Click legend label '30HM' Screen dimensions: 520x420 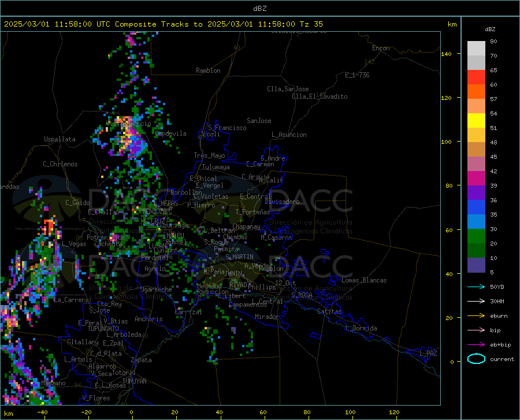(497, 301)
